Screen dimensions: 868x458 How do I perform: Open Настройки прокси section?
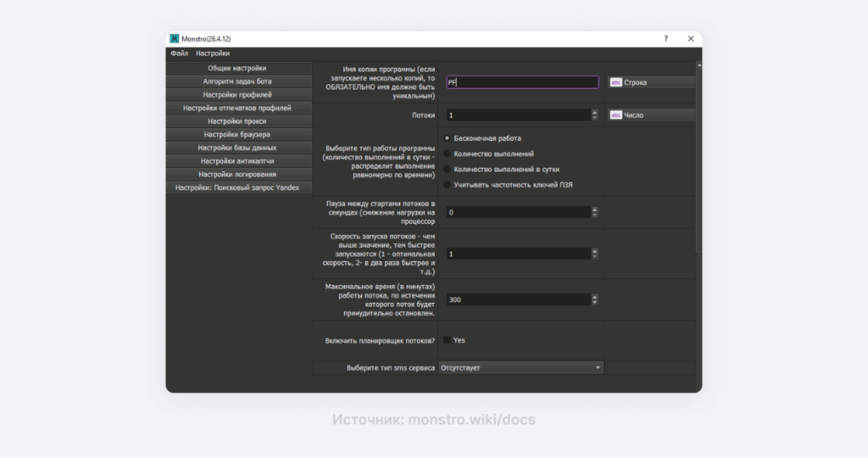237,121
